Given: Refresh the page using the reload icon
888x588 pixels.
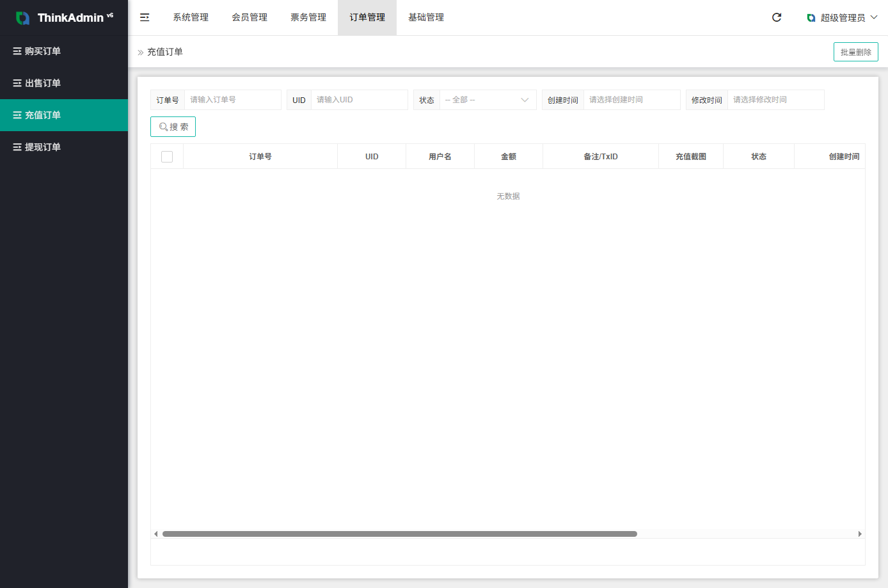Looking at the screenshot, I should [777, 17].
